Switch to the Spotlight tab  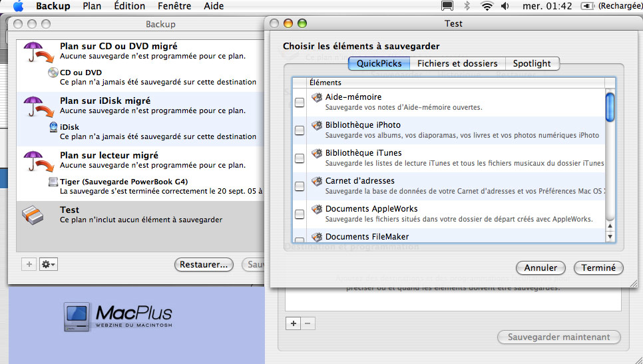point(532,63)
